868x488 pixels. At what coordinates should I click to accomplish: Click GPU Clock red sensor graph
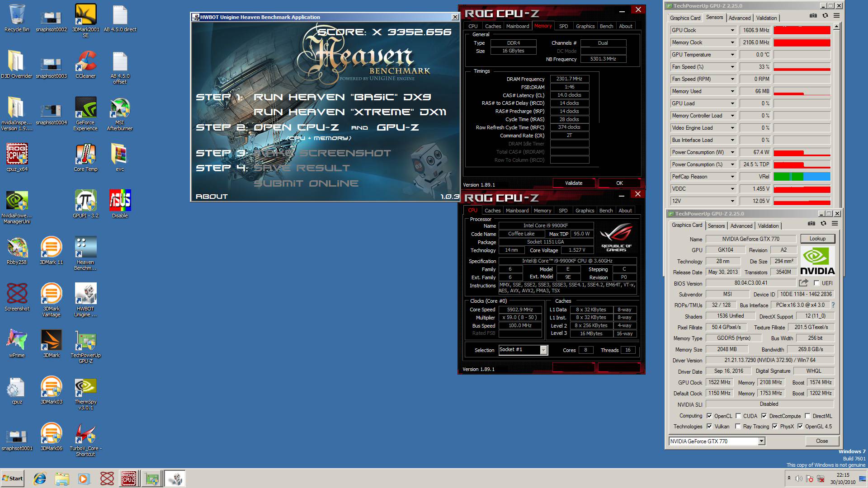[802, 30]
